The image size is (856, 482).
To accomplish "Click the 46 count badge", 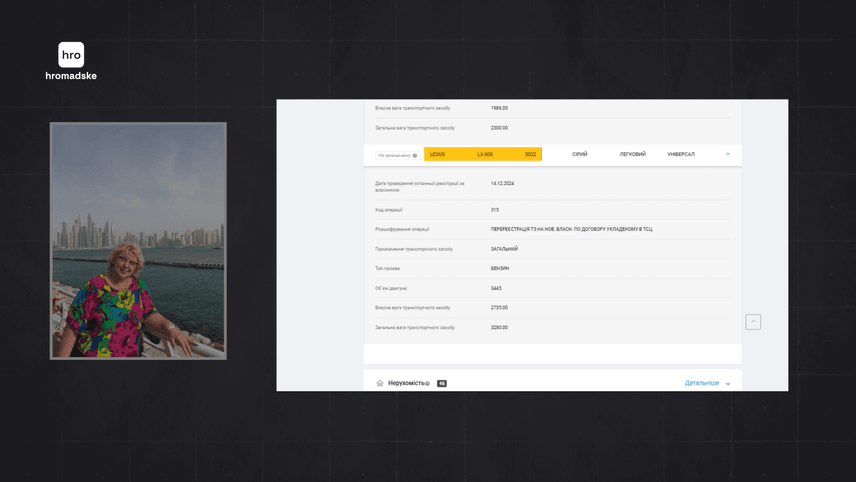I will tap(442, 383).
